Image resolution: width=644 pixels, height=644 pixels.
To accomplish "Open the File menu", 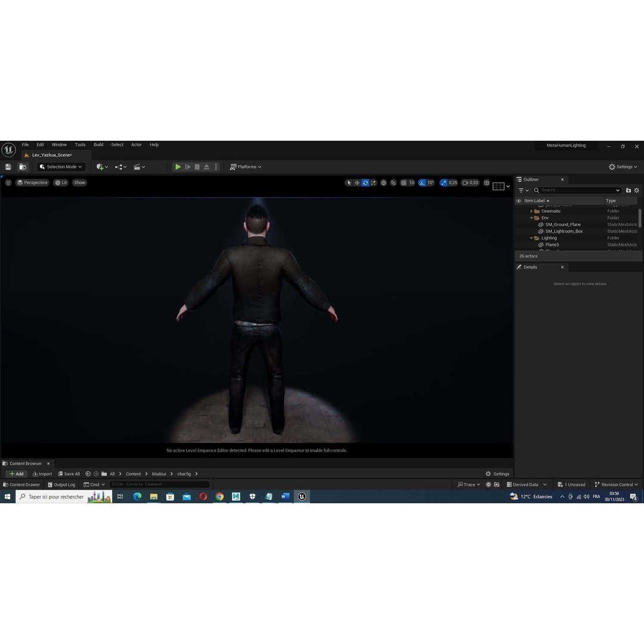I will 25,144.
